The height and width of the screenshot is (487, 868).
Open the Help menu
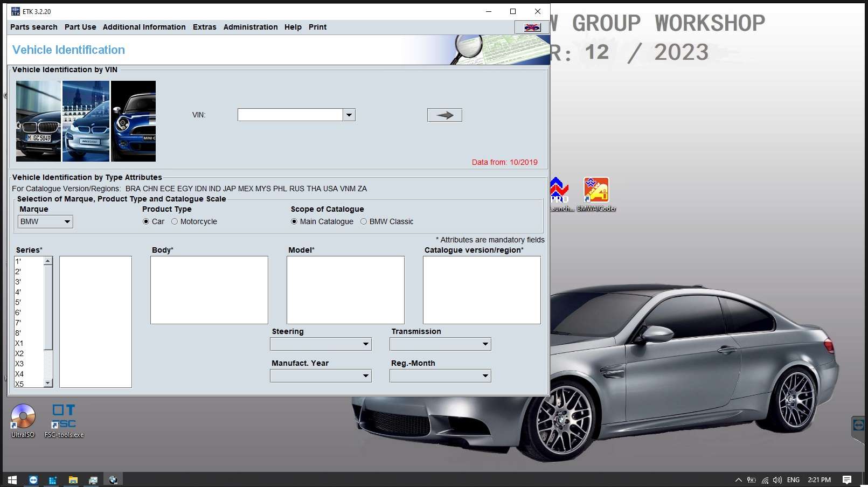pos(293,27)
